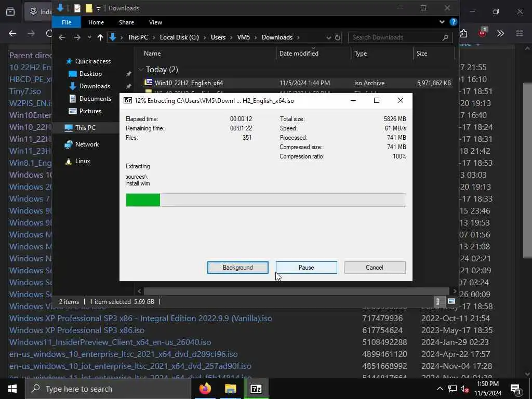The height and width of the screenshot is (399, 532).
Task: Switch to 7-Zip in taskbar
Action: point(256,389)
